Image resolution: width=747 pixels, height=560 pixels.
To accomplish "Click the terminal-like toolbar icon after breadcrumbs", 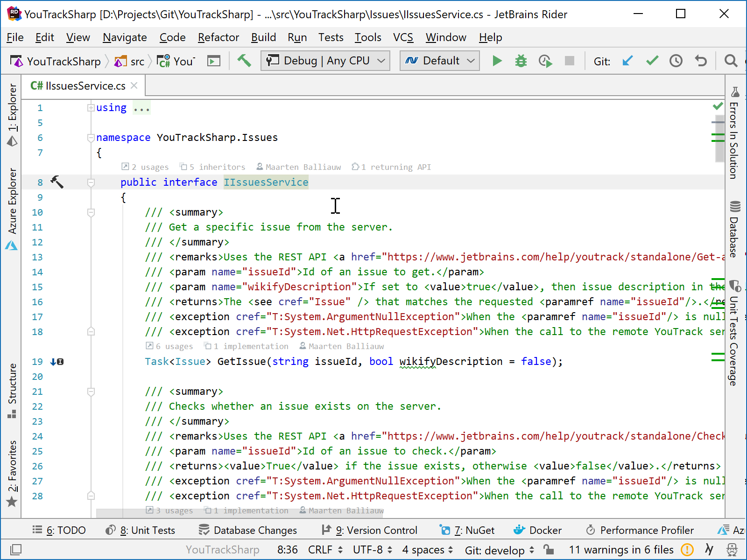I will [214, 61].
